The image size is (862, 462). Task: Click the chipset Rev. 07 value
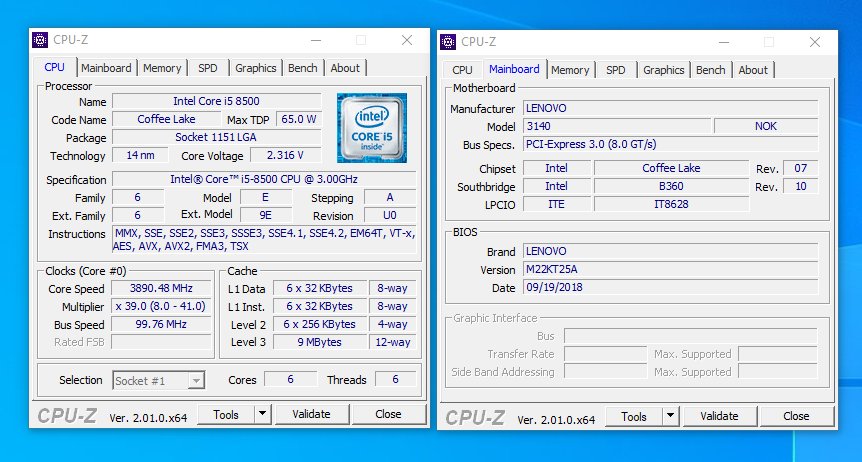point(800,168)
